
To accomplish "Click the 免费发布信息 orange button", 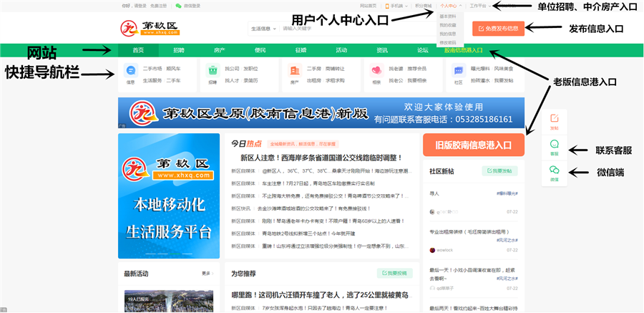I will pyautogui.click(x=498, y=29).
